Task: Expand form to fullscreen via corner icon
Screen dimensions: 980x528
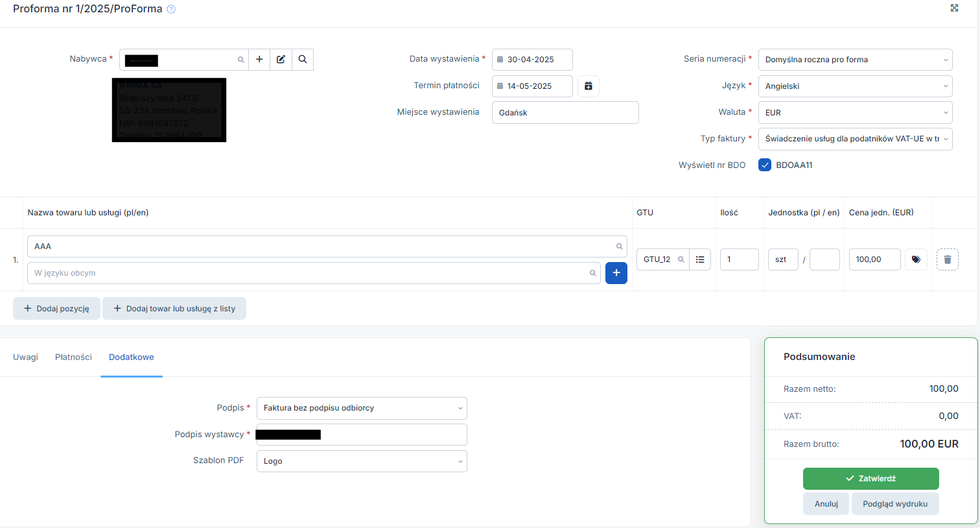Action: 954,8
